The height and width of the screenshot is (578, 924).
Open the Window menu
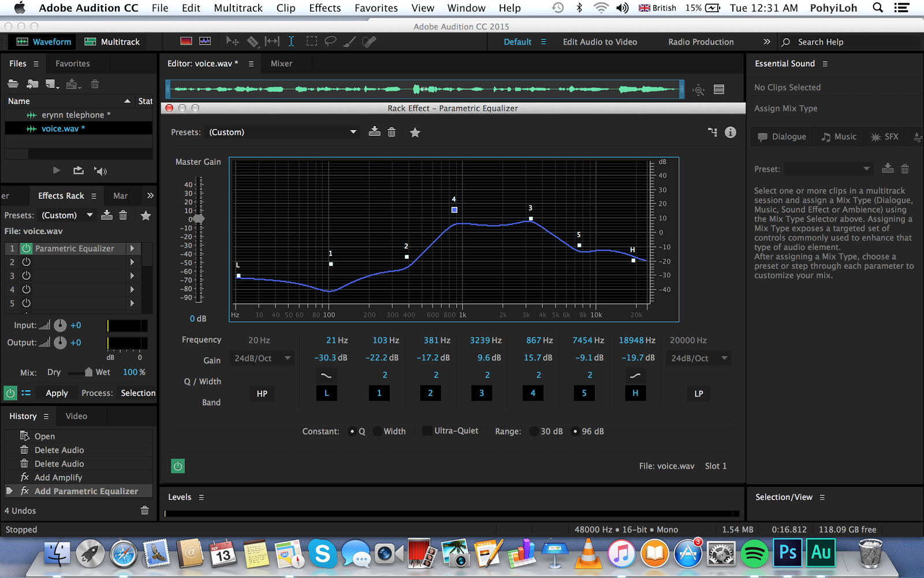point(466,8)
